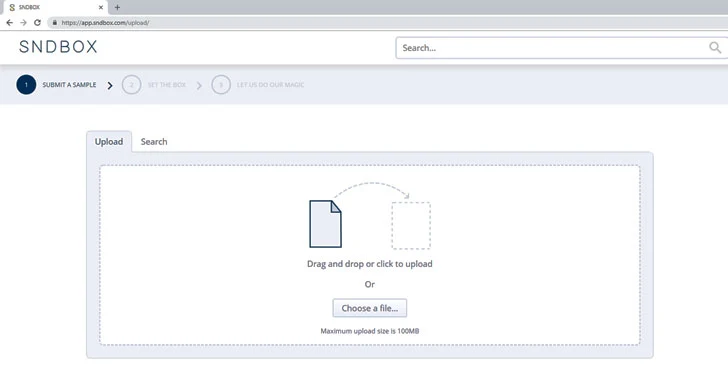Viewport: 728px width, 380px height.
Task: Select step 2 circle Set the Box
Action: click(131, 85)
